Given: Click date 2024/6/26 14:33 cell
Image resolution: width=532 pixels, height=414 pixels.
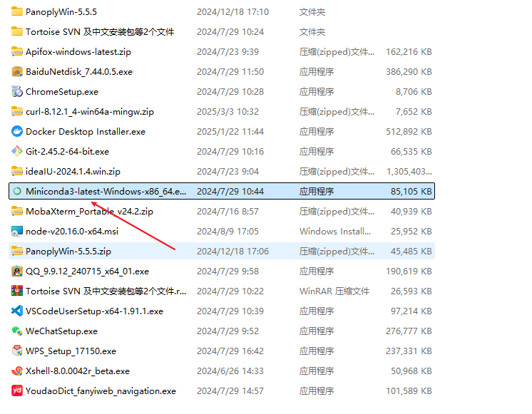Looking at the screenshot, I should (x=230, y=371).
